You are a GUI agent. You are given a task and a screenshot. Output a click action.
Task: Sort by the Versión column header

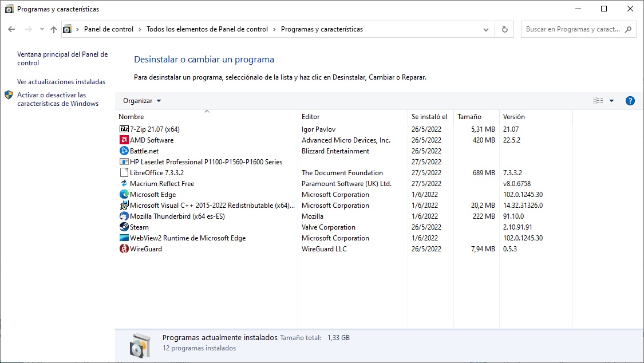tap(536, 117)
